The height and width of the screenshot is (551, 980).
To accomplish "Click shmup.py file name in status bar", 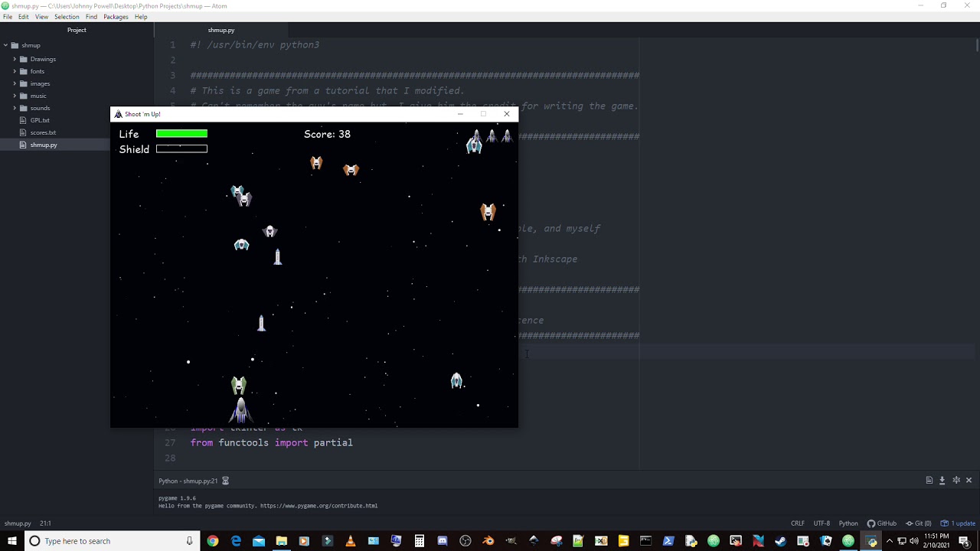I will (x=18, y=523).
